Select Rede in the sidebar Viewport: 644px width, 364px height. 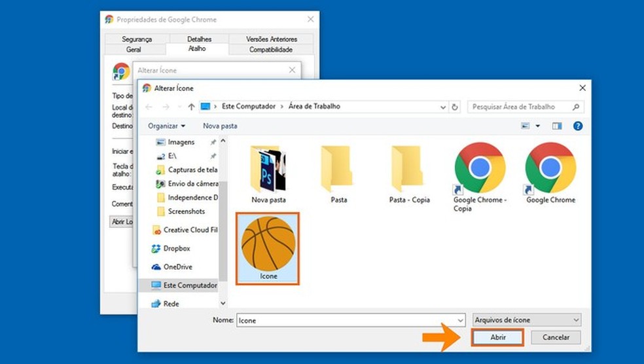pos(165,304)
